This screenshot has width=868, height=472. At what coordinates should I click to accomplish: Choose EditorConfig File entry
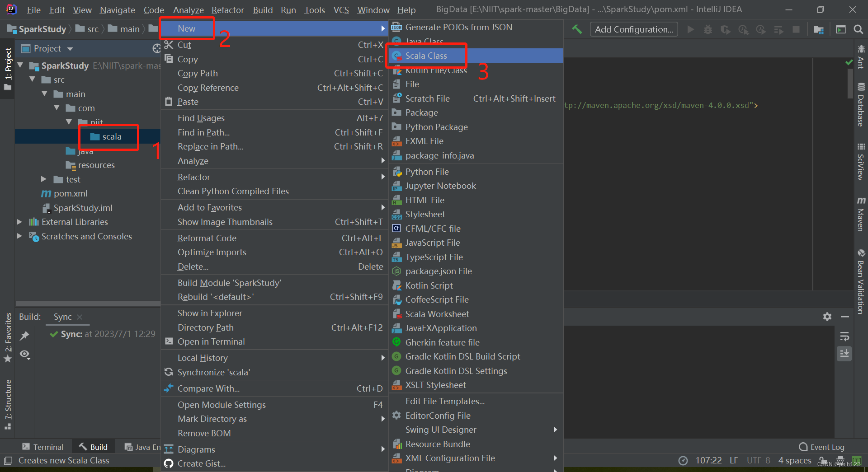pos(476,416)
